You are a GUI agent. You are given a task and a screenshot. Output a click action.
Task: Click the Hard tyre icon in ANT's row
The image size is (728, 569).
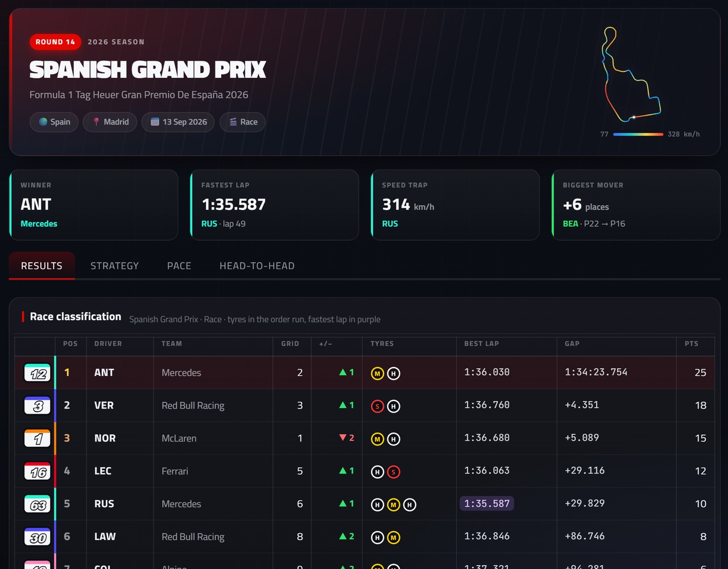point(394,374)
